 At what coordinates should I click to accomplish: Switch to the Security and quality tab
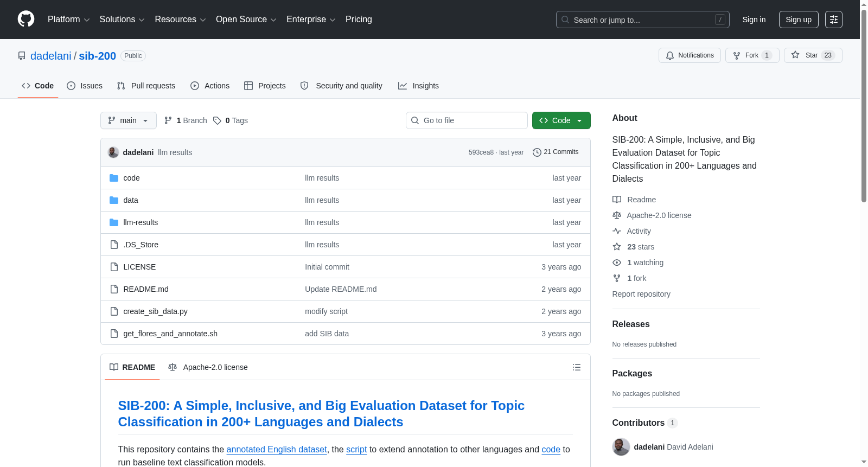click(x=341, y=86)
